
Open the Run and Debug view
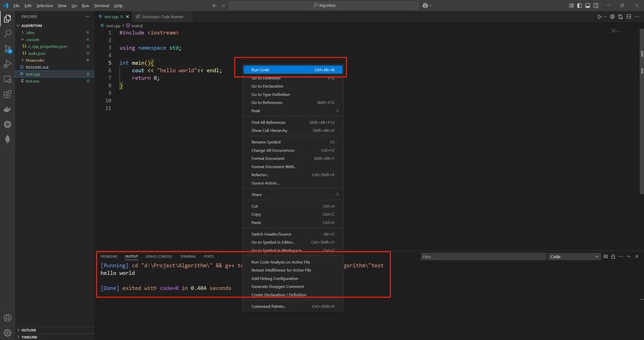coord(7,64)
